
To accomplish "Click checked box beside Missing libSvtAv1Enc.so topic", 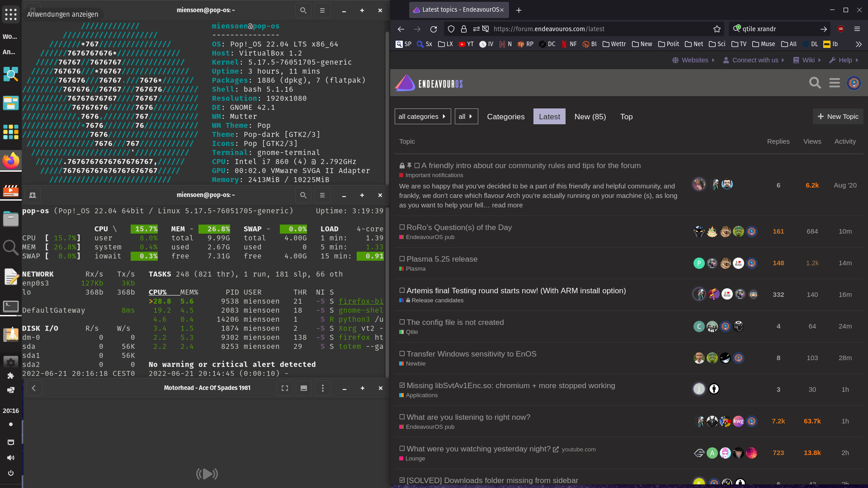I will tap(402, 385).
